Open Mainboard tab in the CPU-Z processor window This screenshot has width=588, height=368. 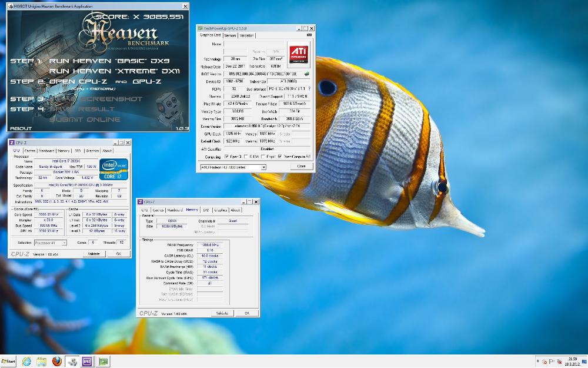[46, 151]
